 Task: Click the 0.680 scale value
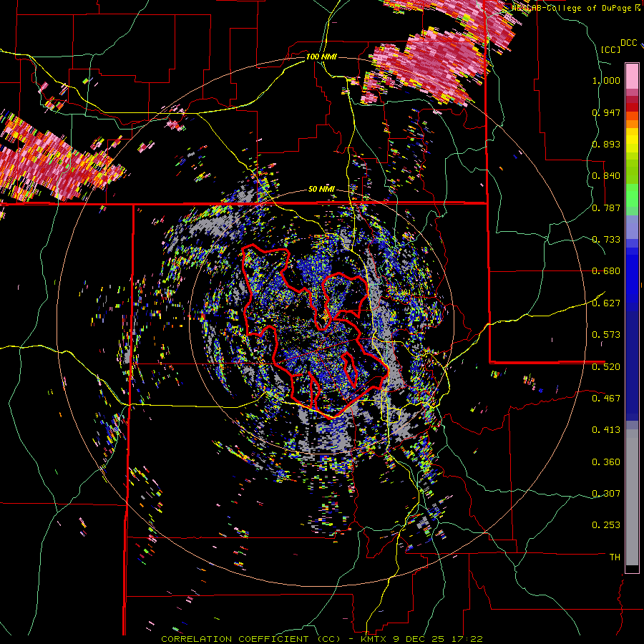click(606, 271)
